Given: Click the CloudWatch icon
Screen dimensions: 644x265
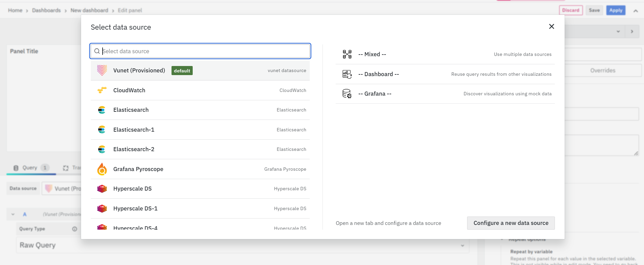Looking at the screenshot, I should pyautogui.click(x=102, y=90).
